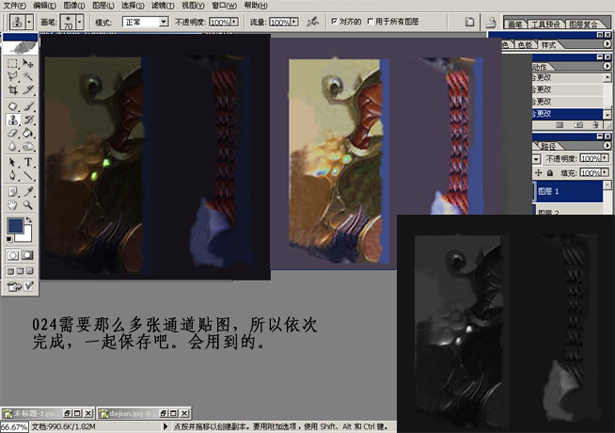Select the Paint Bucket tool

point(27,133)
